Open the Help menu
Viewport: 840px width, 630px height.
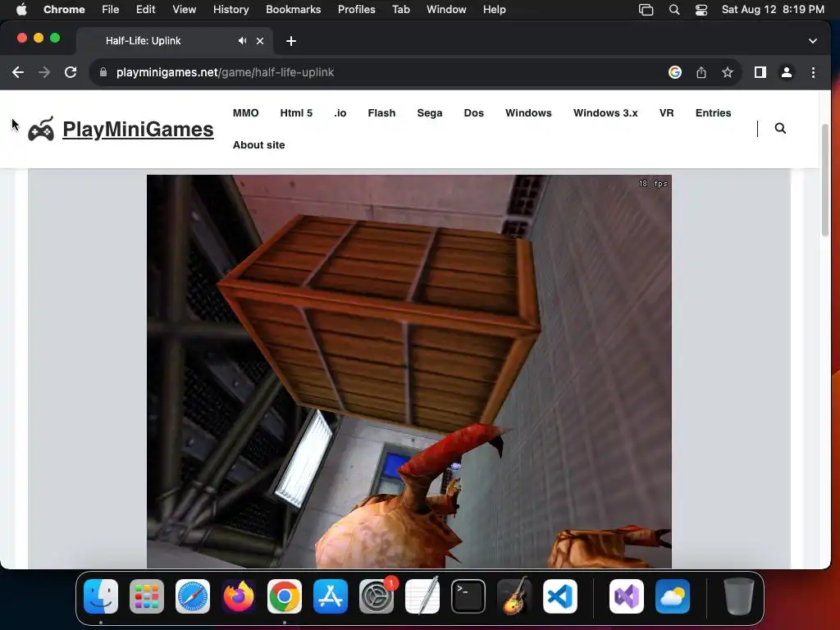tap(494, 10)
